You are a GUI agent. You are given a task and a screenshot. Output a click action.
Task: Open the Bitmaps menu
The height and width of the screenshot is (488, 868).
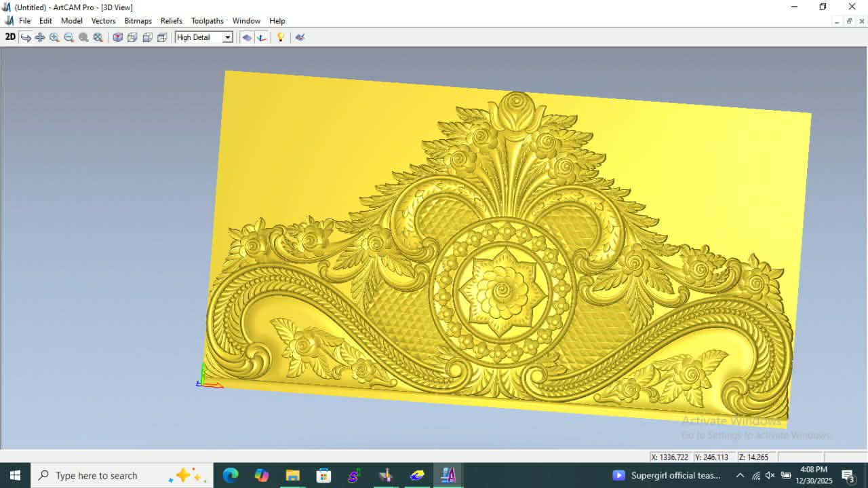point(138,21)
